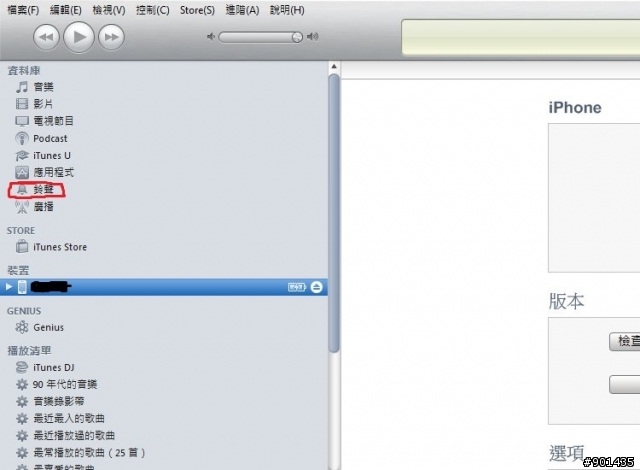Open the 編輯(E) menu
Screen dimensions: 640x470
[x=65, y=10]
